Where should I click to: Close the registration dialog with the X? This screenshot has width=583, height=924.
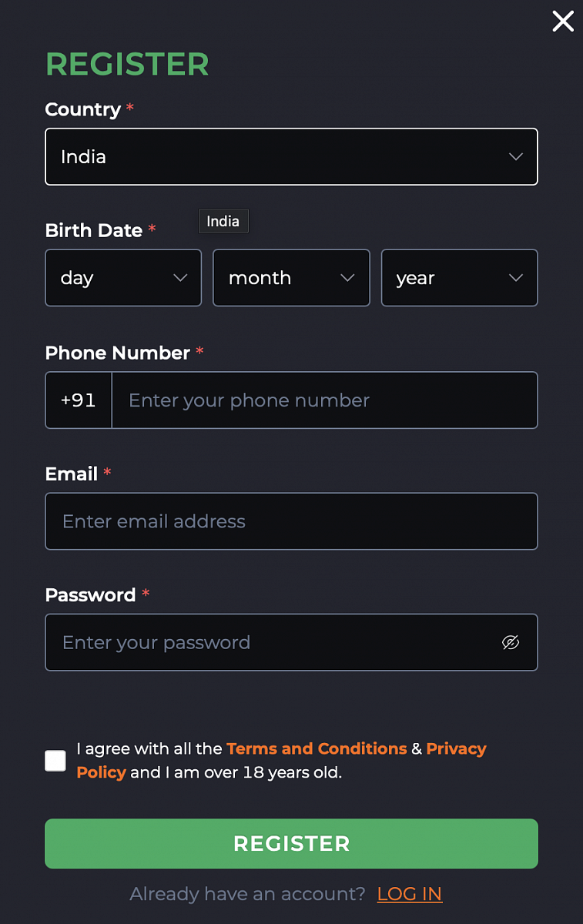563,21
